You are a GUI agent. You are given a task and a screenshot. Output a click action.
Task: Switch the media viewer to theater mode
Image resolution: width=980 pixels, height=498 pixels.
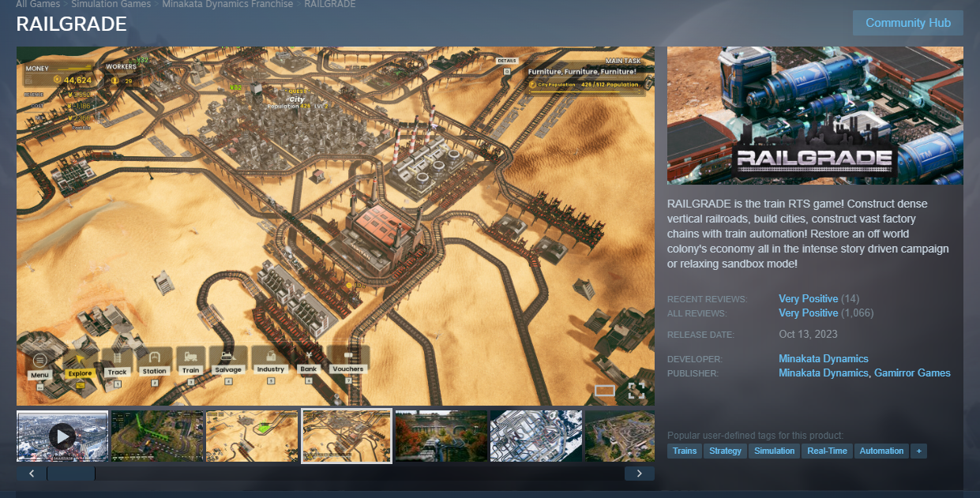point(605,390)
